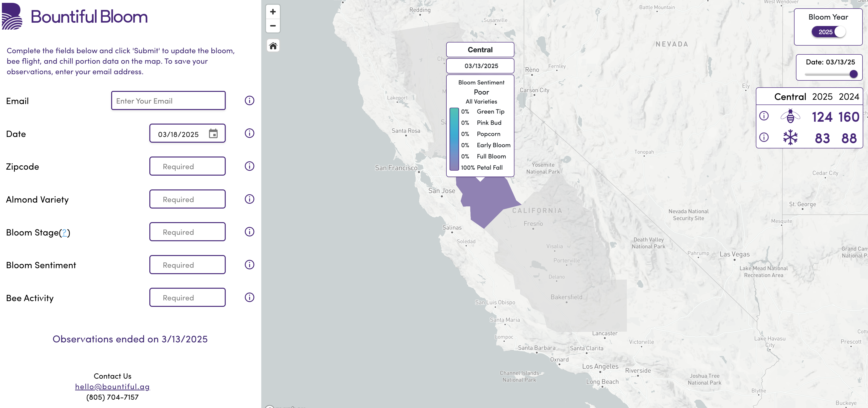Click info icon next to Email field
Viewport: 868px width, 408px height.
[249, 100]
